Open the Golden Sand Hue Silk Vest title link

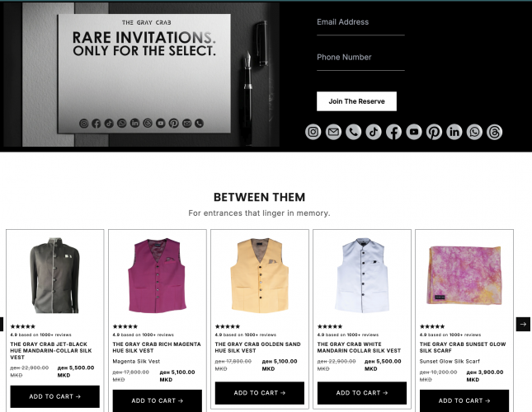coord(258,347)
